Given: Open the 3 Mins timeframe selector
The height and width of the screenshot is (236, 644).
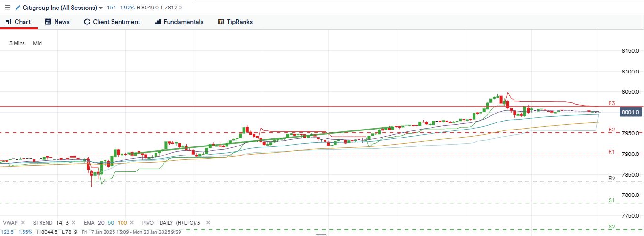Looking at the screenshot, I should [17, 43].
